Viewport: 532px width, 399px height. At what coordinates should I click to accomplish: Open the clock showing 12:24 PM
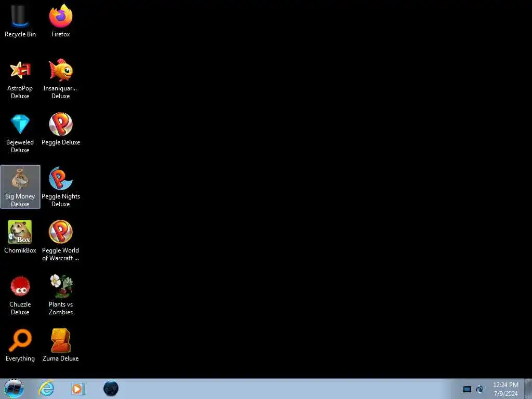coord(506,389)
